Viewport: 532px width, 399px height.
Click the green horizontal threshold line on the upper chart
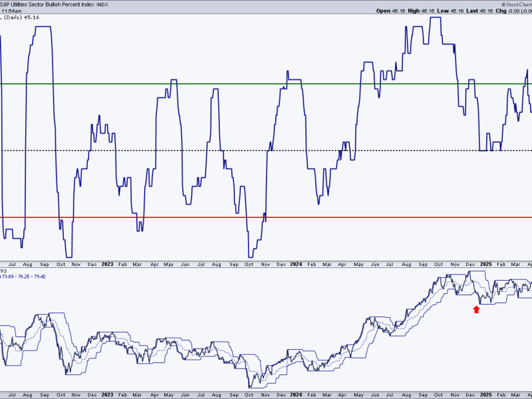click(x=266, y=84)
